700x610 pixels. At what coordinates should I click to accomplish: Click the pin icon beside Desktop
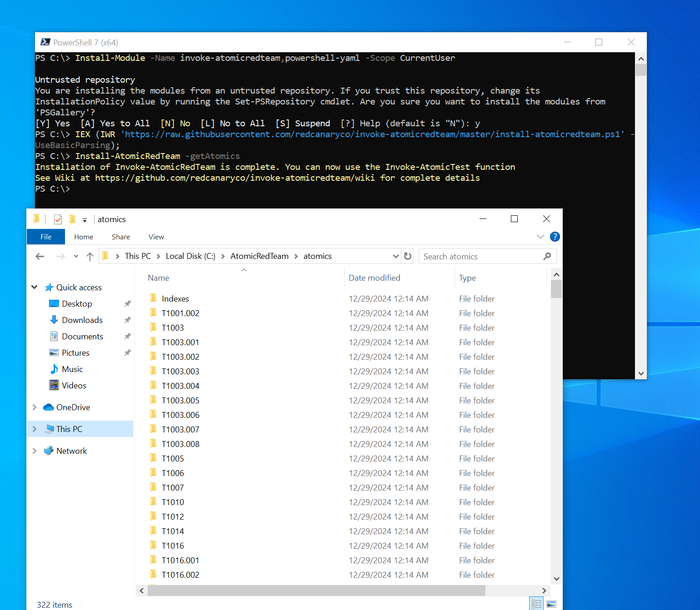(127, 303)
